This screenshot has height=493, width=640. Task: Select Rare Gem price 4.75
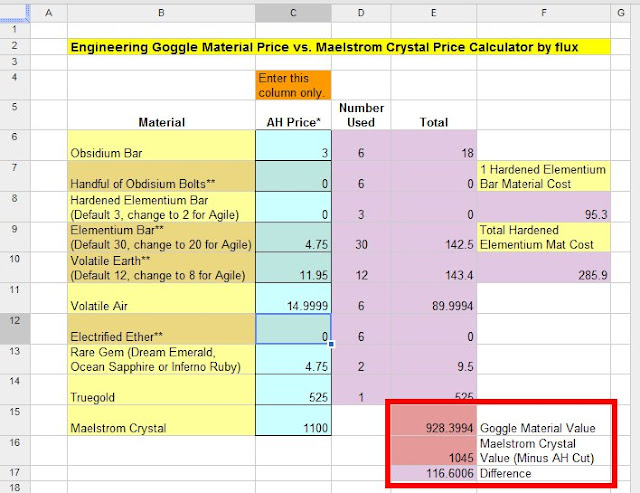(293, 359)
